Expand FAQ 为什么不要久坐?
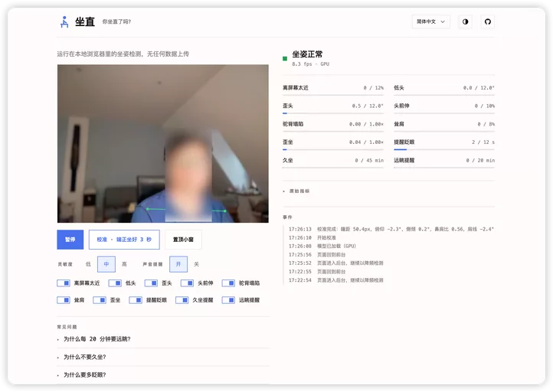553x392 pixels. click(163, 357)
